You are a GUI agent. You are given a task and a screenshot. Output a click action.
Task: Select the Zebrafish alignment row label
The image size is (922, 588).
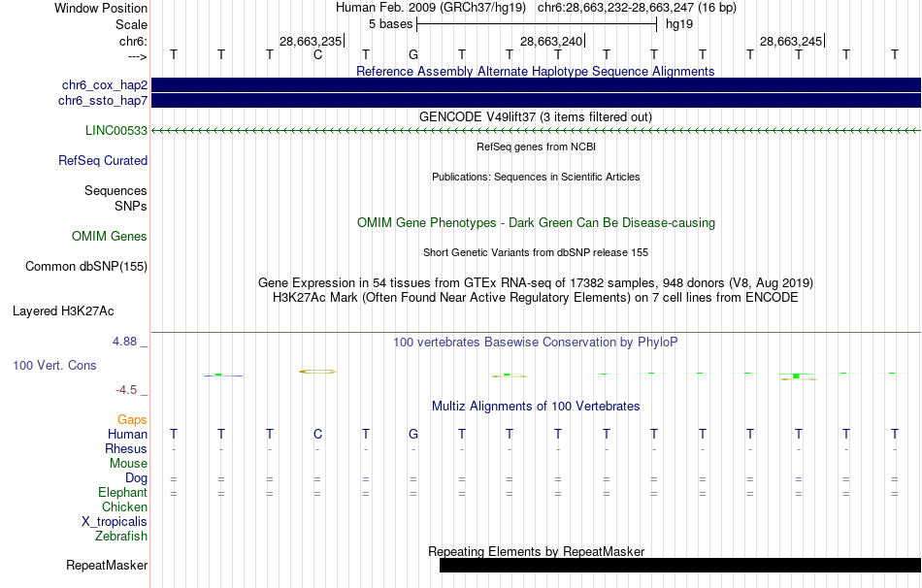point(121,537)
